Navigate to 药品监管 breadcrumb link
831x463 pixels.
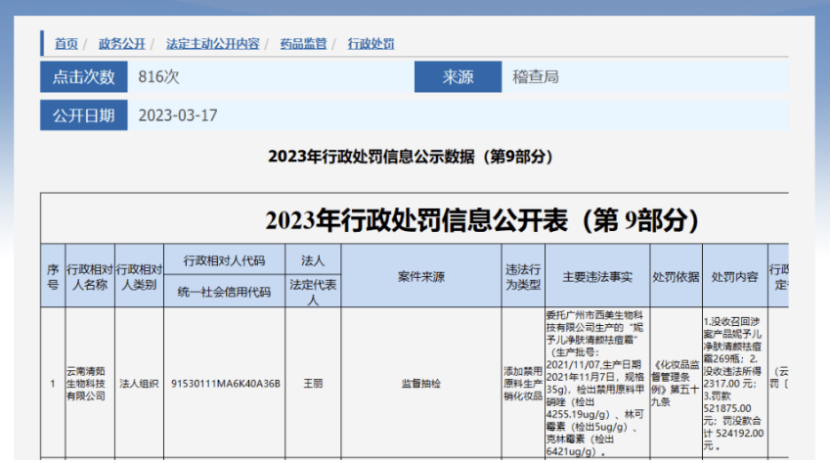tap(303, 44)
